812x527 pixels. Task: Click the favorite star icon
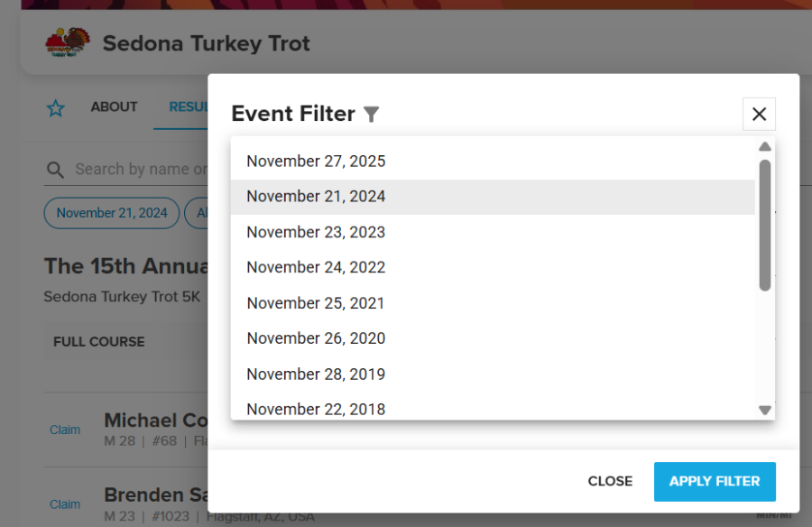coord(56,108)
